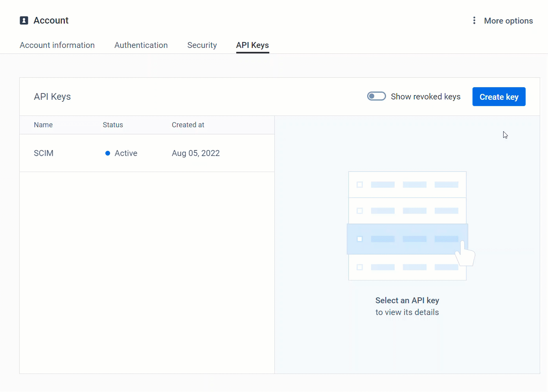Click the Status column header
This screenshot has height=392, width=548.
(x=113, y=125)
